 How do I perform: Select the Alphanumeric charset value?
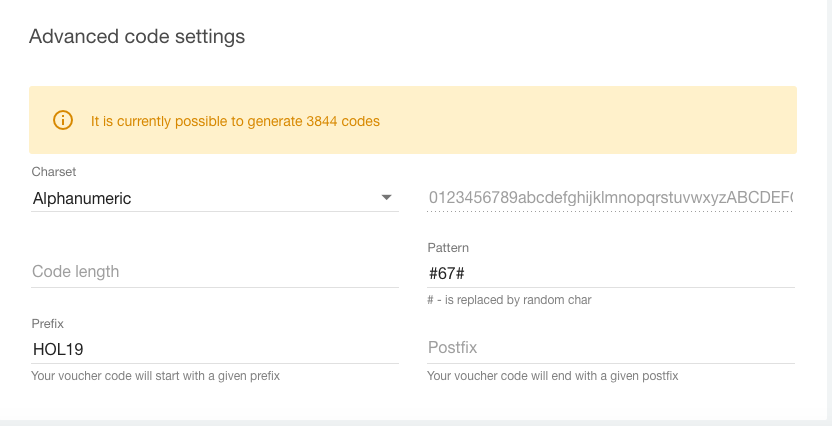(x=82, y=198)
